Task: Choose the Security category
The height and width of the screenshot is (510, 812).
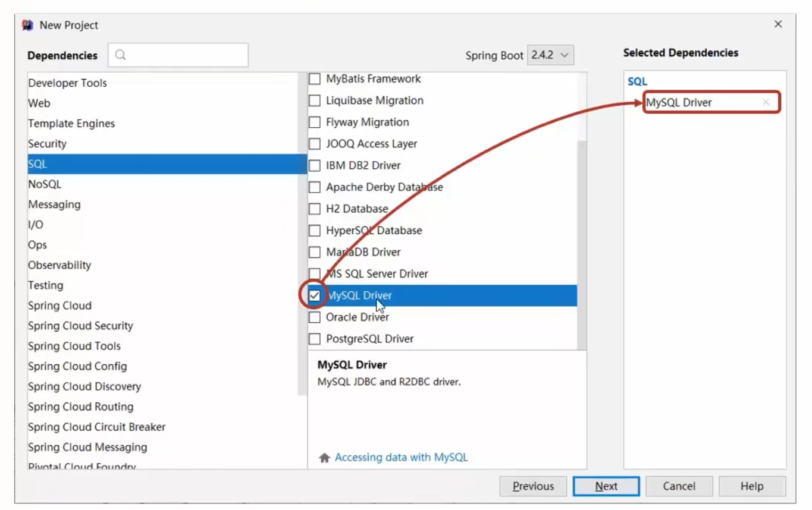Action: tap(167, 144)
